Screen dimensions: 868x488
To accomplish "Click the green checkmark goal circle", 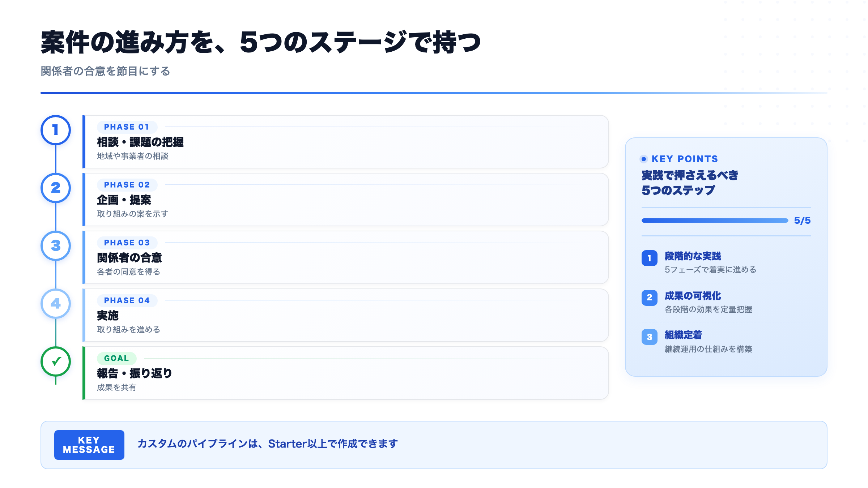I will (x=56, y=361).
